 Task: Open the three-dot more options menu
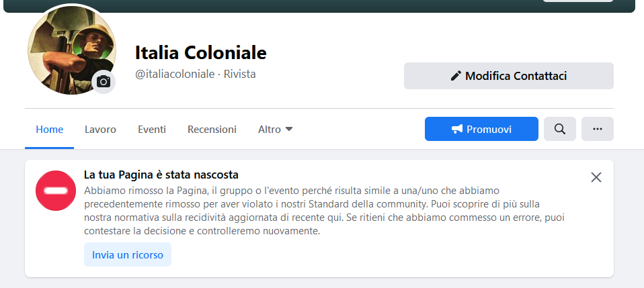tap(597, 129)
